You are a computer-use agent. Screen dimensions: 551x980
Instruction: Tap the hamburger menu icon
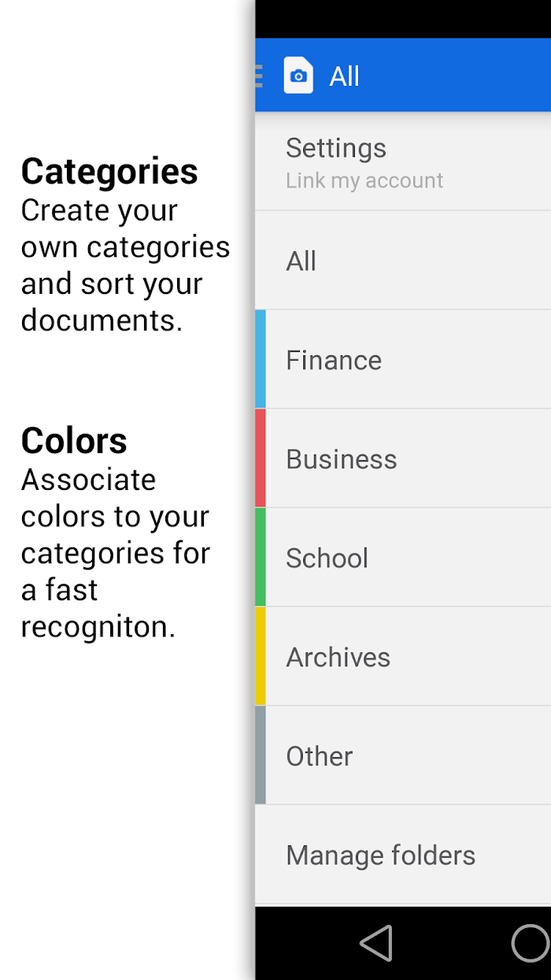259,76
